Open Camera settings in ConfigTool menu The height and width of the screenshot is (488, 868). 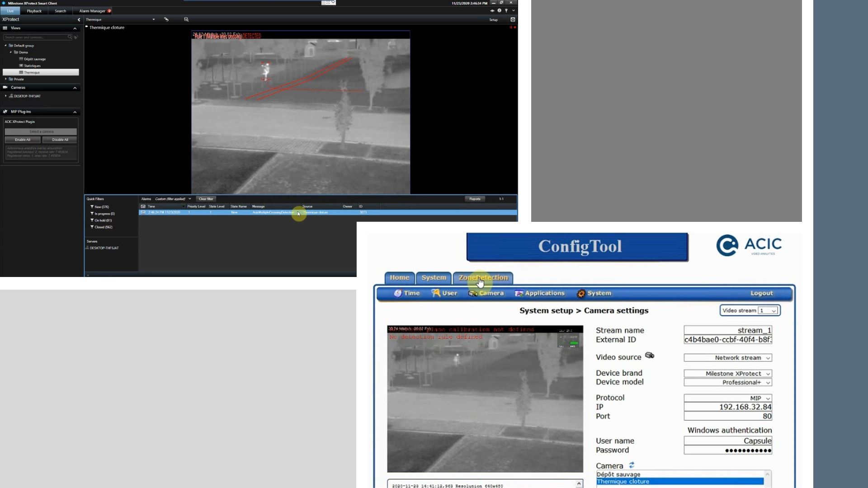(486, 293)
